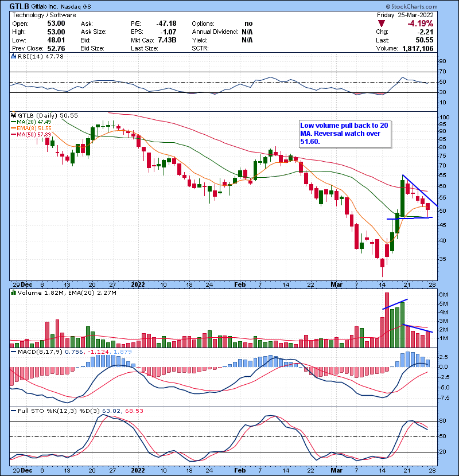Select the Open price value 53.00

point(56,24)
